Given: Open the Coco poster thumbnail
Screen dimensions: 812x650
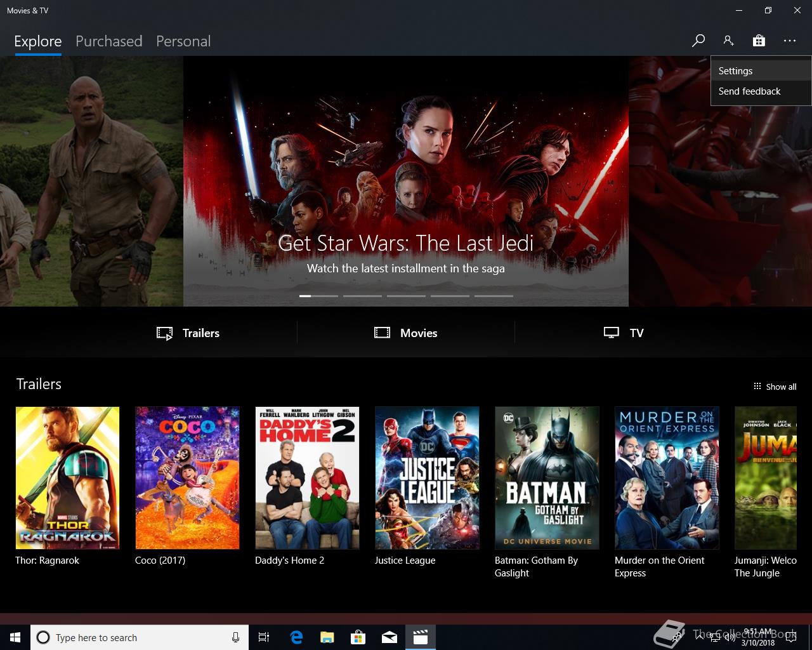Looking at the screenshot, I should click(x=187, y=478).
